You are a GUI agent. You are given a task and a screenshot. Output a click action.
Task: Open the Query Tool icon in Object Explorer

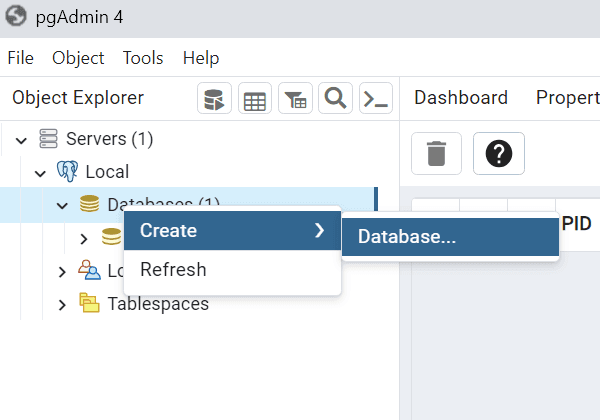214,98
